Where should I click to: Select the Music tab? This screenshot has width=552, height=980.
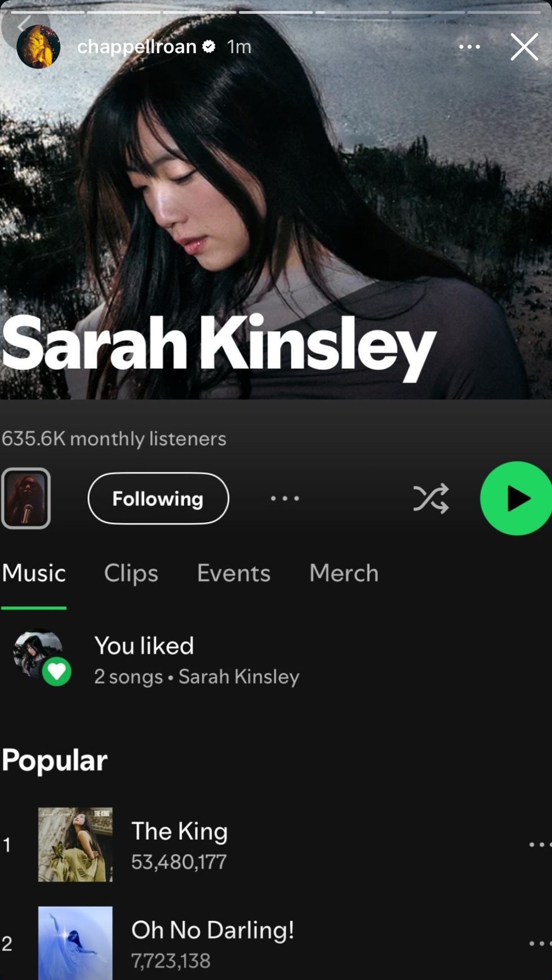click(34, 573)
